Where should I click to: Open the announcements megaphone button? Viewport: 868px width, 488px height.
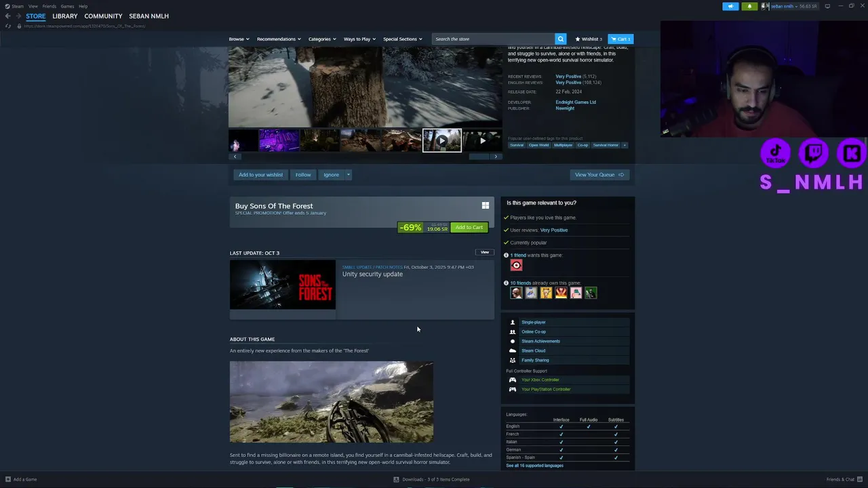click(x=730, y=6)
